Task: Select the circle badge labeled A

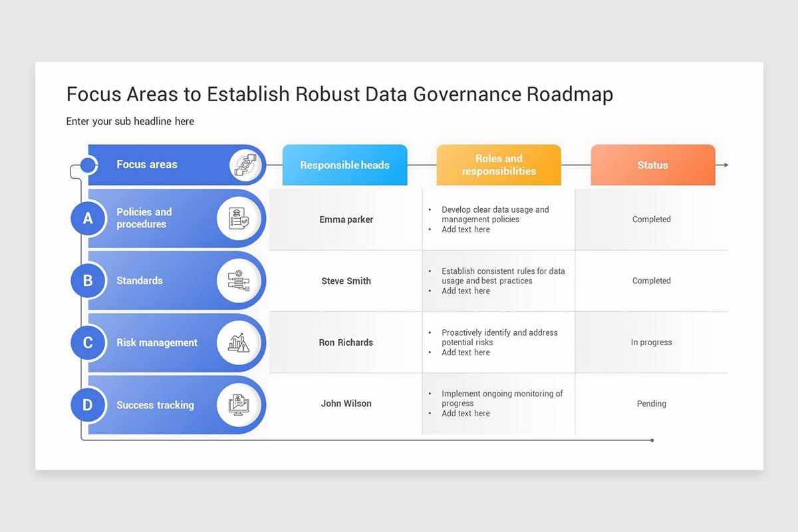Action: 88,218
